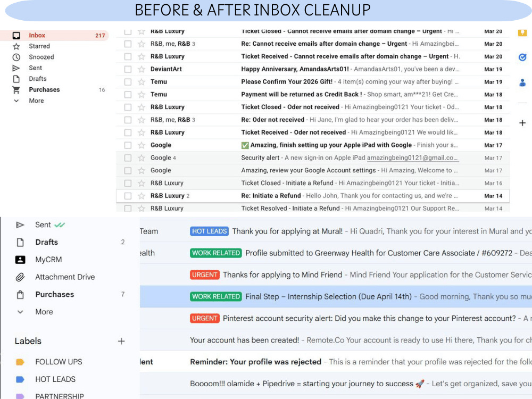Screen dimensions: 532x399
Task: Click the Attachment Drive paperclip icon
Action: [x=20, y=277]
